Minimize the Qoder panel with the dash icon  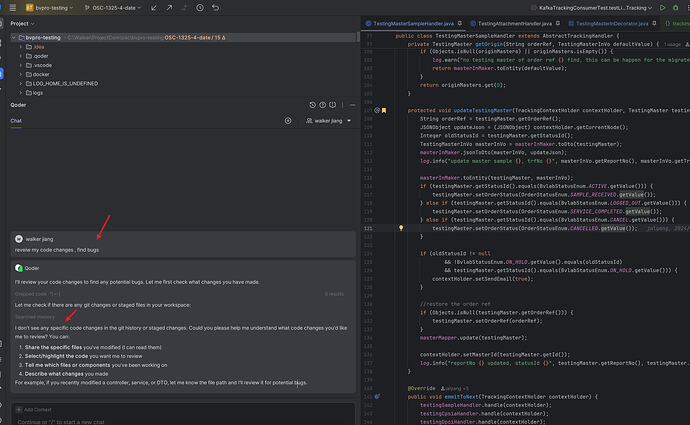click(352, 105)
